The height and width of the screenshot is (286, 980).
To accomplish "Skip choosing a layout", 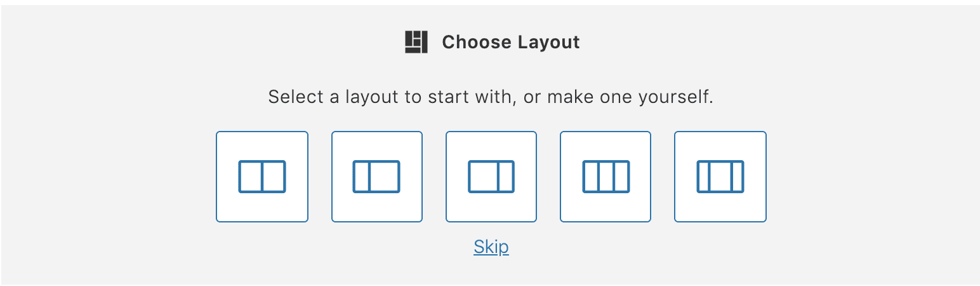I will tap(491, 247).
